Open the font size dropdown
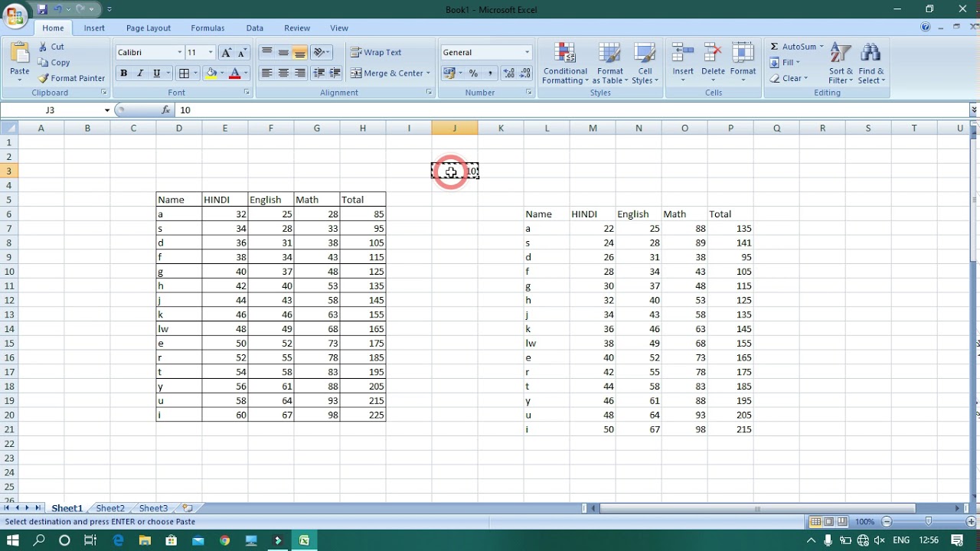The height and width of the screenshot is (551, 980). pyautogui.click(x=211, y=53)
